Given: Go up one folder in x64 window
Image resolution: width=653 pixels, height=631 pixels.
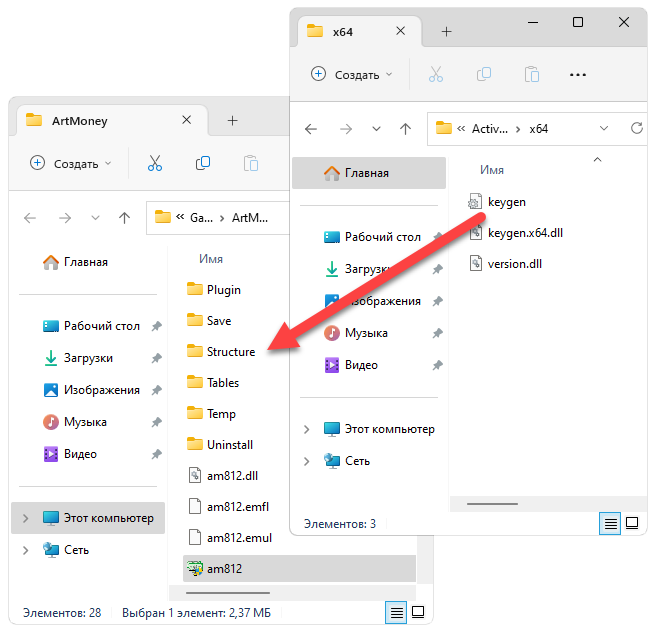Looking at the screenshot, I should click(405, 129).
